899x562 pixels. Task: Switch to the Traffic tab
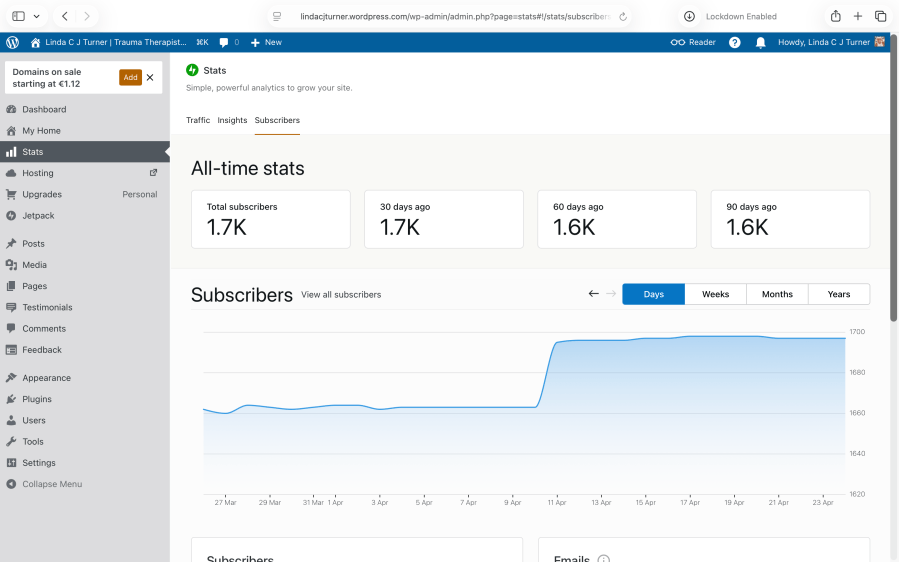198,120
